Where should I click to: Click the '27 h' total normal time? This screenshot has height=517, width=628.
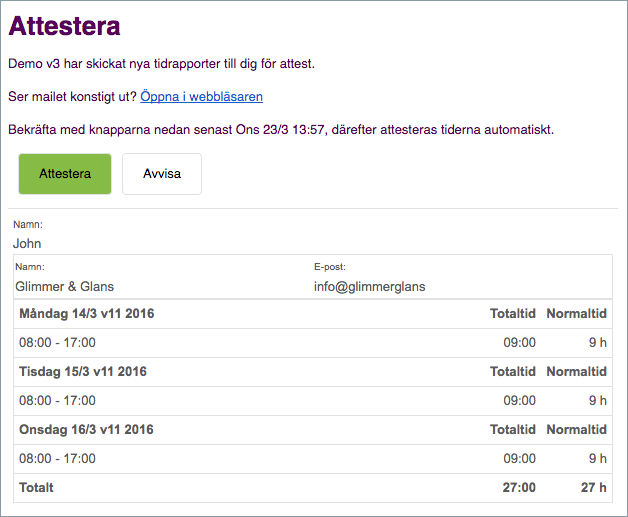(594, 488)
